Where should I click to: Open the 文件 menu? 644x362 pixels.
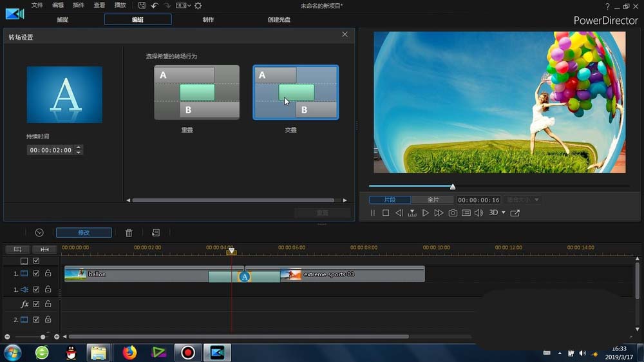click(x=37, y=5)
